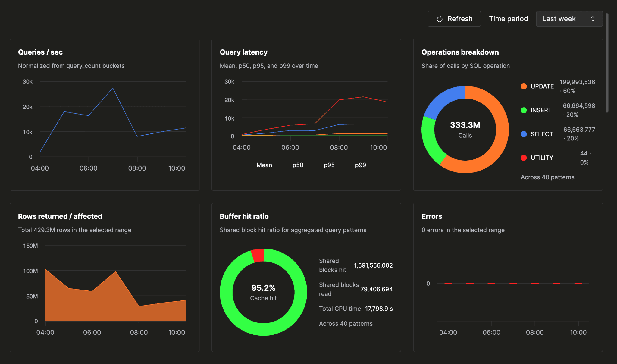Toggle the p95 series in latency legend
617x364 pixels.
tap(324, 165)
